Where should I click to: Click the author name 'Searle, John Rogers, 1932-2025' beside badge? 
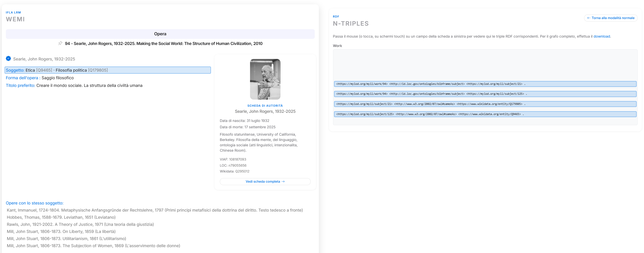coord(44,59)
